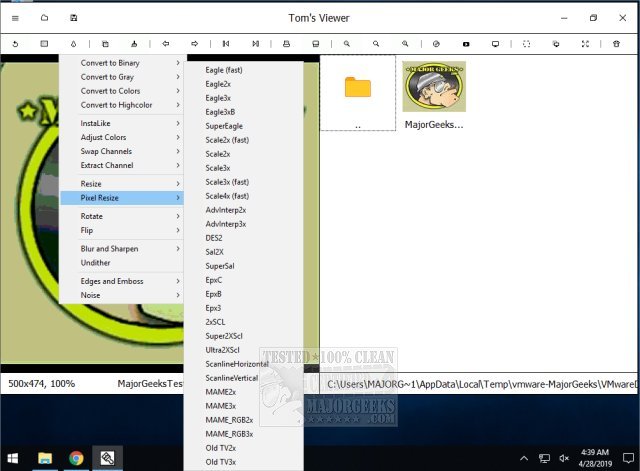Expand the Convert to Gray submenu

[x=122, y=77]
